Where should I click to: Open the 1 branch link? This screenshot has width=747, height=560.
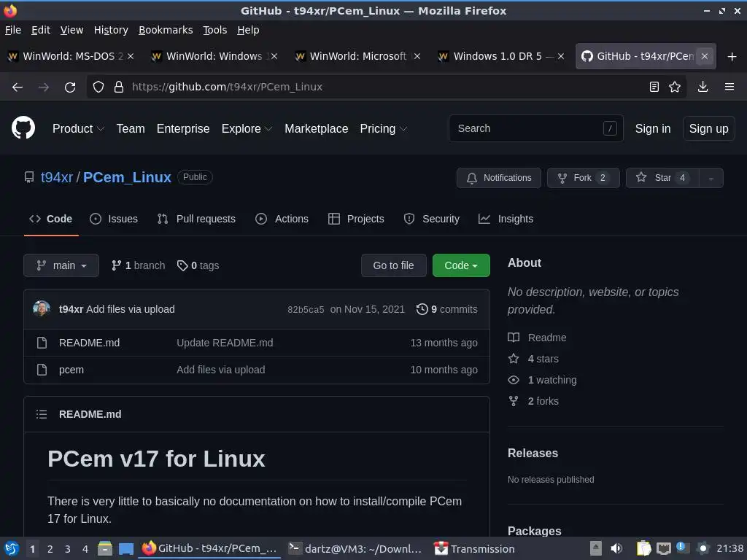(138, 265)
